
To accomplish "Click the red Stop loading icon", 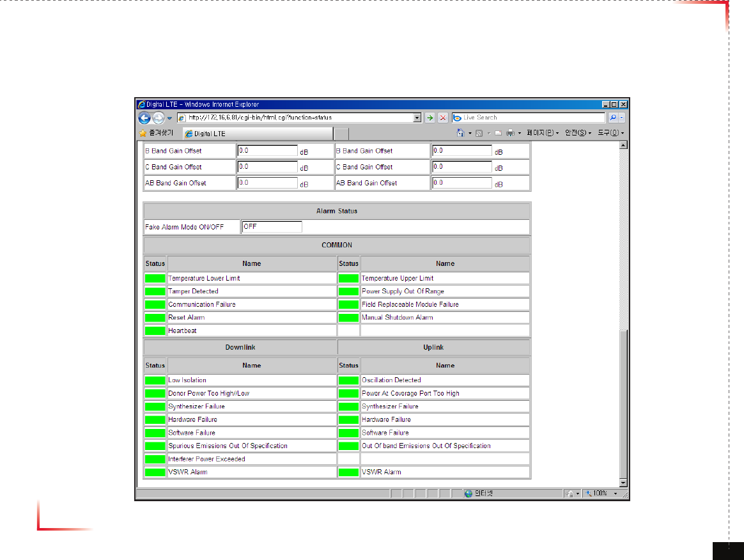I will [443, 118].
